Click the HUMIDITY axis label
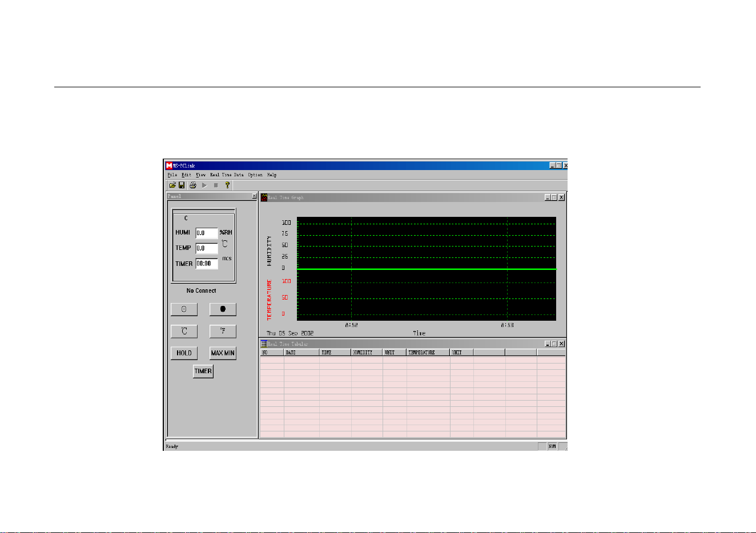Screen dimensions: 756x533 269,251
